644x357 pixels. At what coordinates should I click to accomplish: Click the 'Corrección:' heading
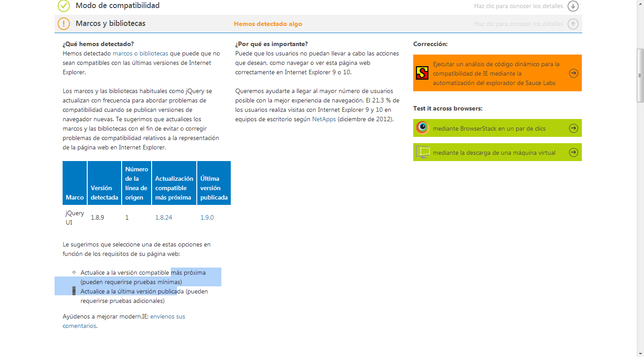point(430,44)
